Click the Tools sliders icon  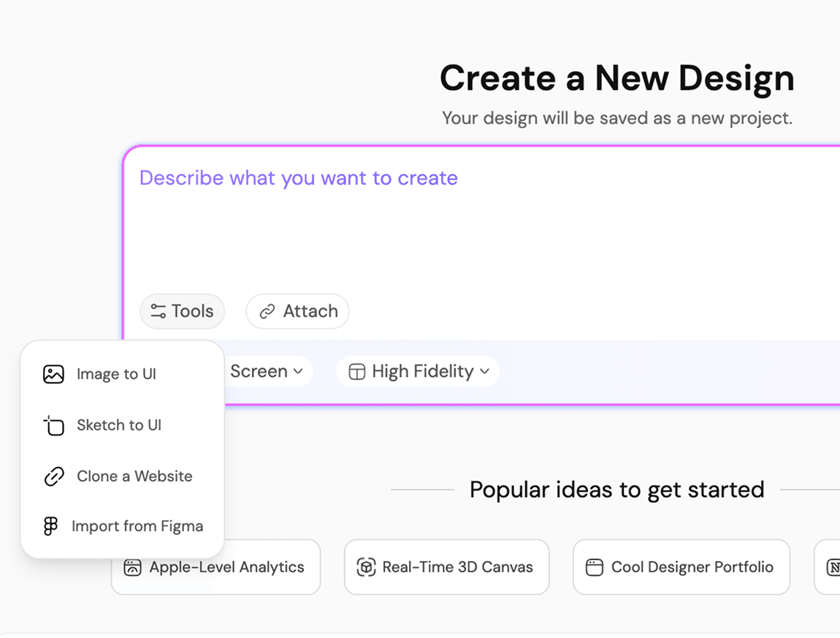(x=158, y=311)
